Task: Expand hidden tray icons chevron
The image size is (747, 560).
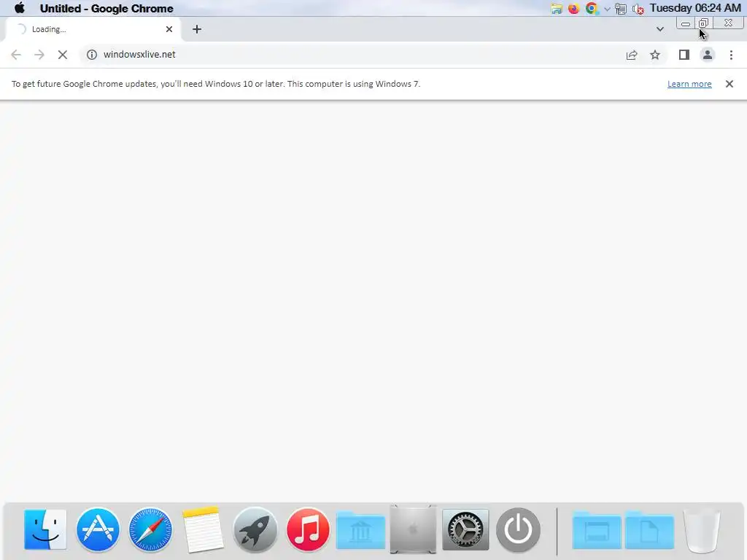Action: click(x=607, y=9)
